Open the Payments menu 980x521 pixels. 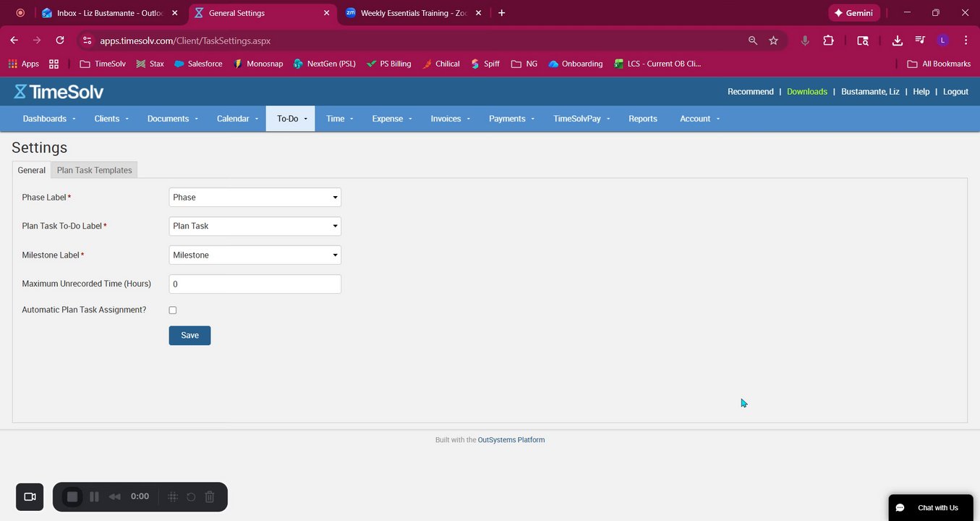coord(511,119)
